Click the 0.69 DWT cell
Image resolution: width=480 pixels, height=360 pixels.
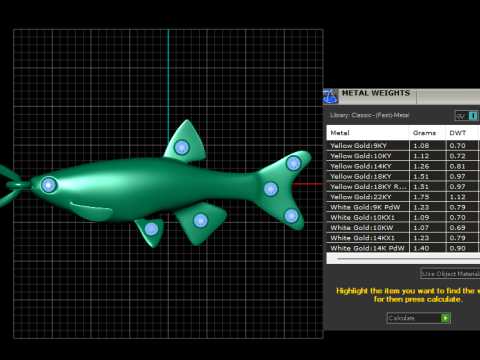pos(462,228)
